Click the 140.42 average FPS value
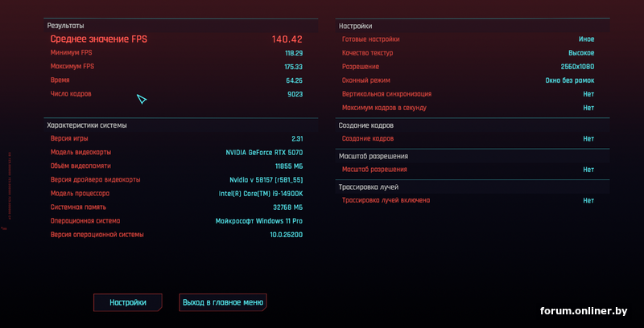 point(287,39)
